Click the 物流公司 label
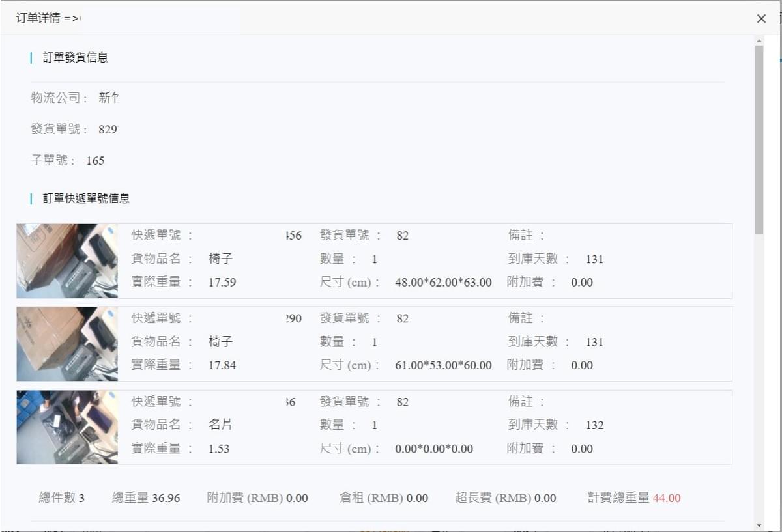 coord(59,98)
